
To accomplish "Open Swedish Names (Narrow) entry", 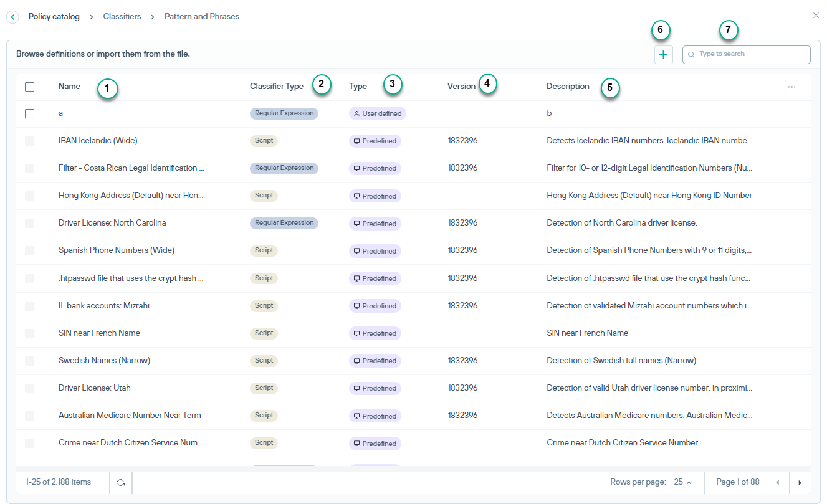I will click(104, 361).
